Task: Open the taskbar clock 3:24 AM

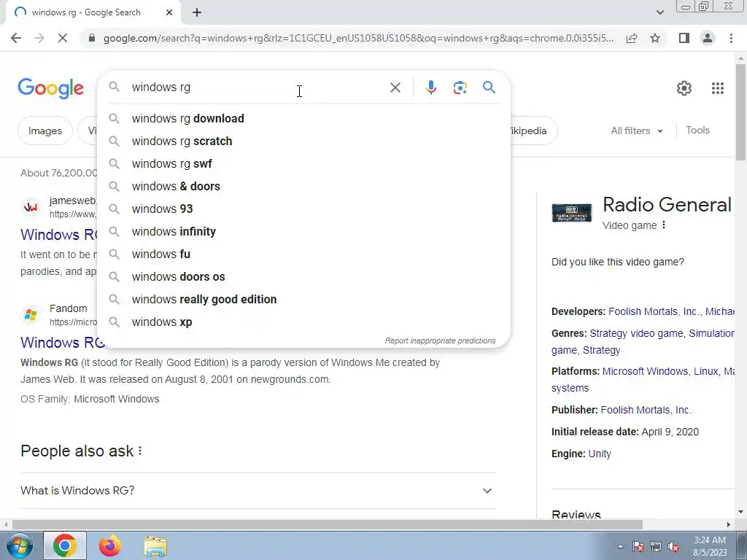Action: (x=710, y=546)
